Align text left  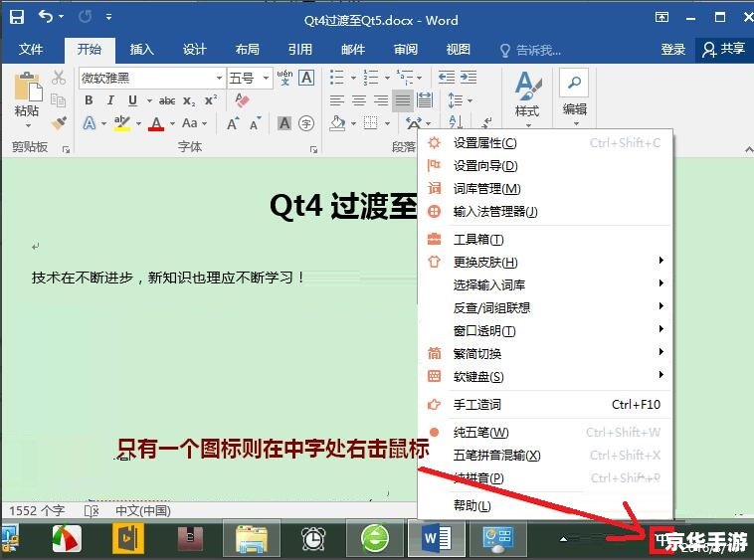pos(337,100)
